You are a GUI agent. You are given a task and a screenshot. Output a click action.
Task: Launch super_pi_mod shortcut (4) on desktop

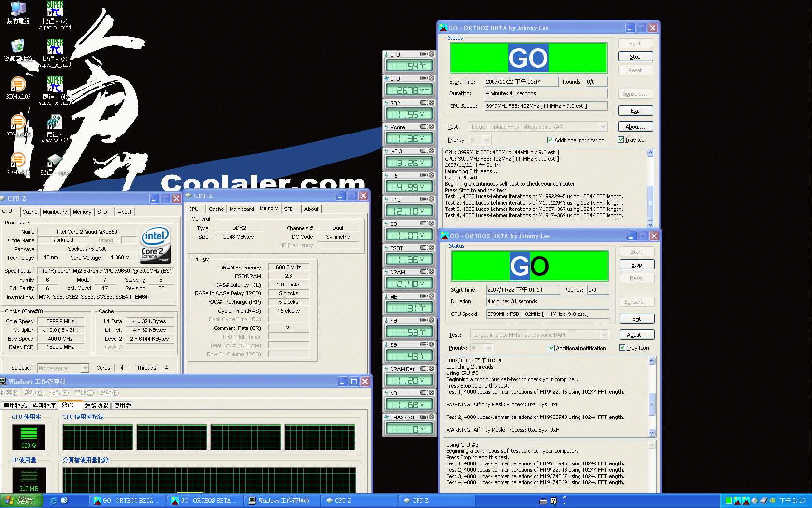(x=55, y=91)
